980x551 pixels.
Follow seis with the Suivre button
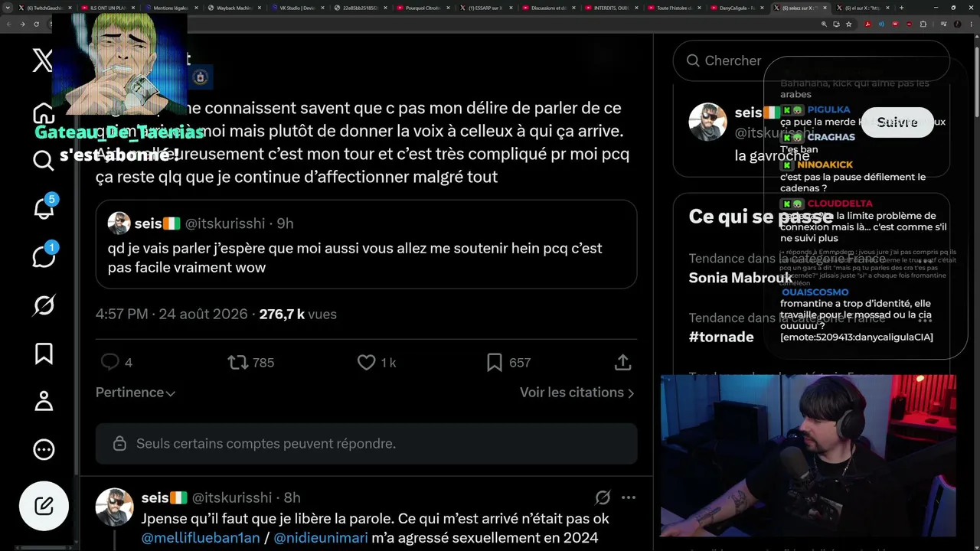click(x=897, y=122)
